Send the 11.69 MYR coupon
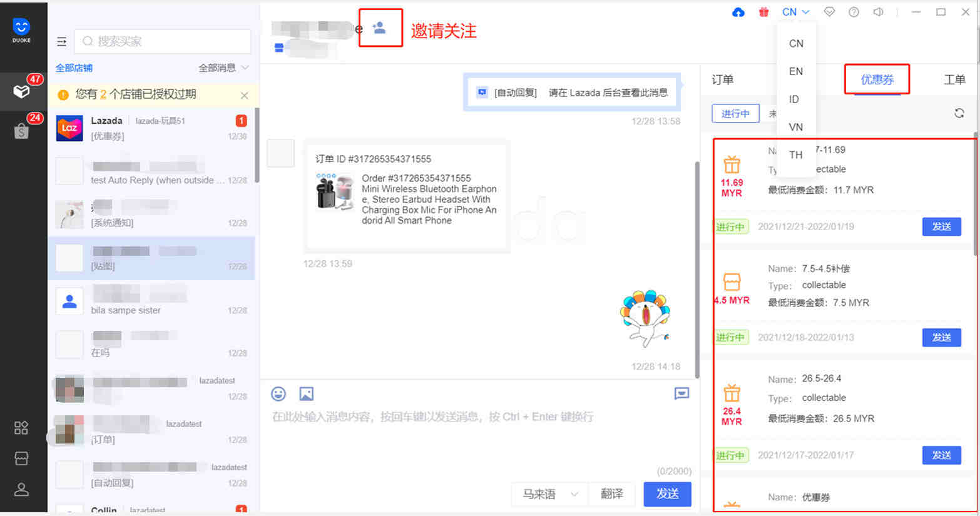 pyautogui.click(x=941, y=226)
